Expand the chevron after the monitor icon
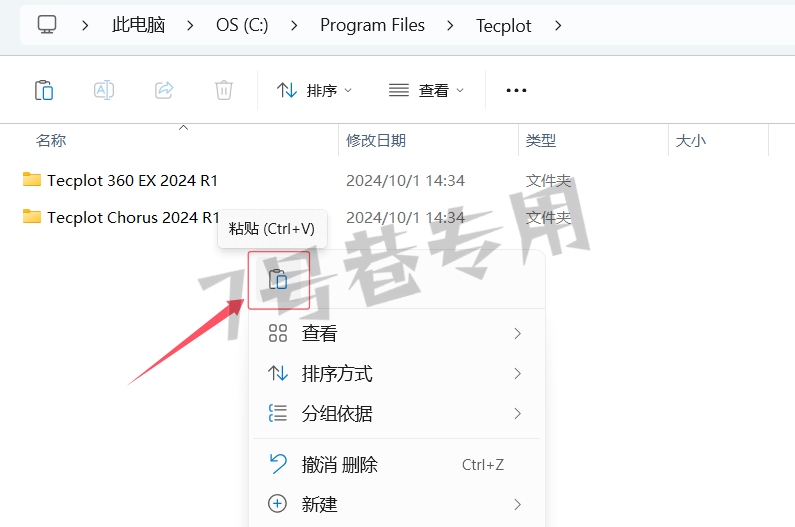This screenshot has width=795, height=527. [85, 25]
